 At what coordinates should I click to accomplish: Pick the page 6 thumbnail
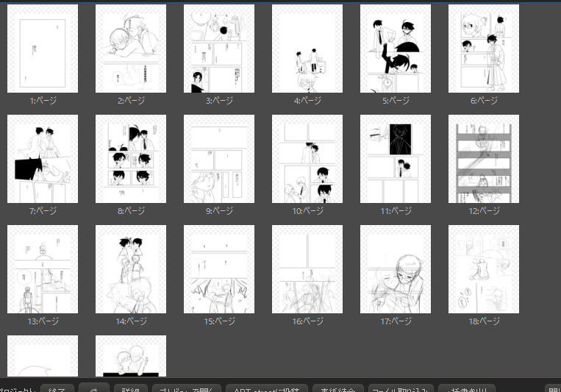484,49
